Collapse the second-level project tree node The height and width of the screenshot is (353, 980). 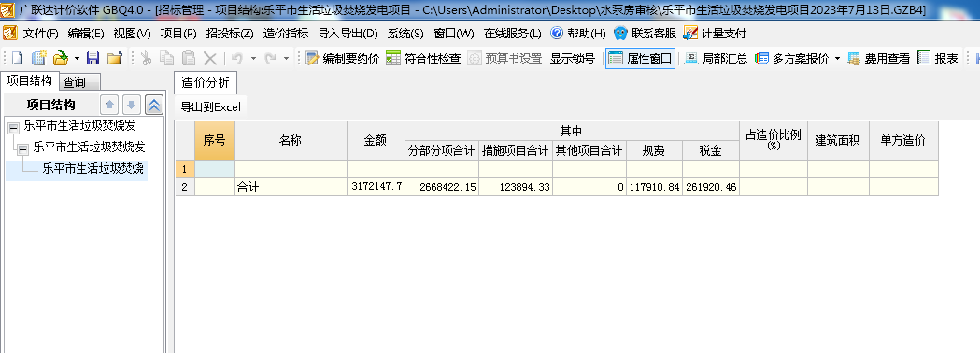coord(22,148)
